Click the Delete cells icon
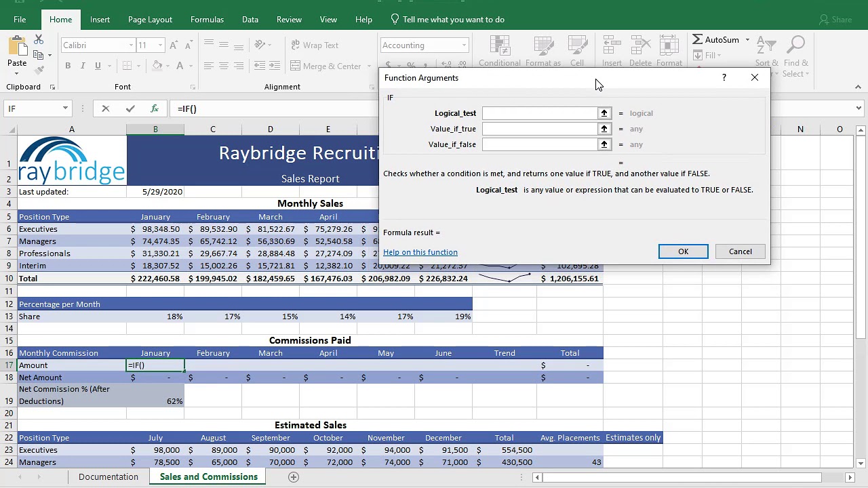868x488 pixels. tap(640, 46)
